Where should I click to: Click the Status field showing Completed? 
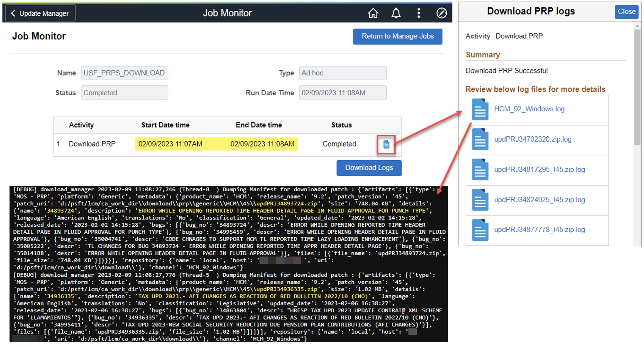click(125, 93)
